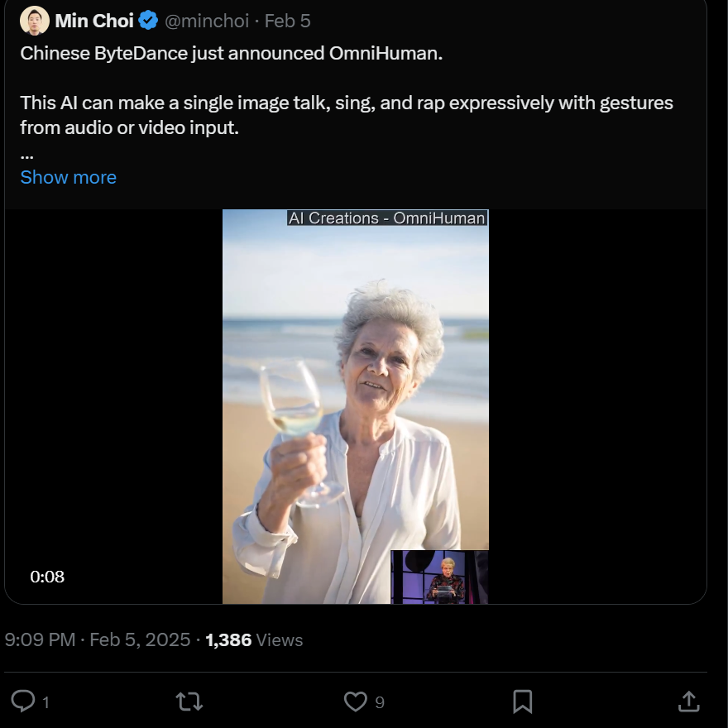The image size is (728, 728).
Task: Click the AI Creations - OmniHuman watermark
Action: (x=386, y=218)
